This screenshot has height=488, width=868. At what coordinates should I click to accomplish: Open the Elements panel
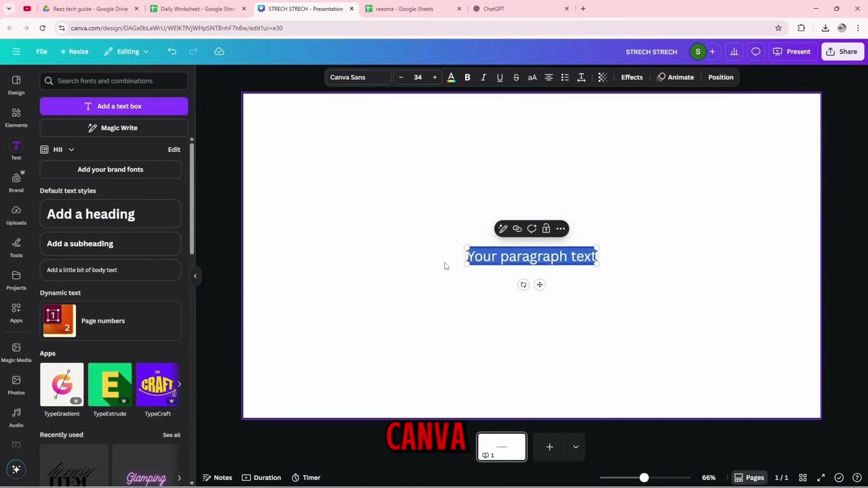click(16, 117)
